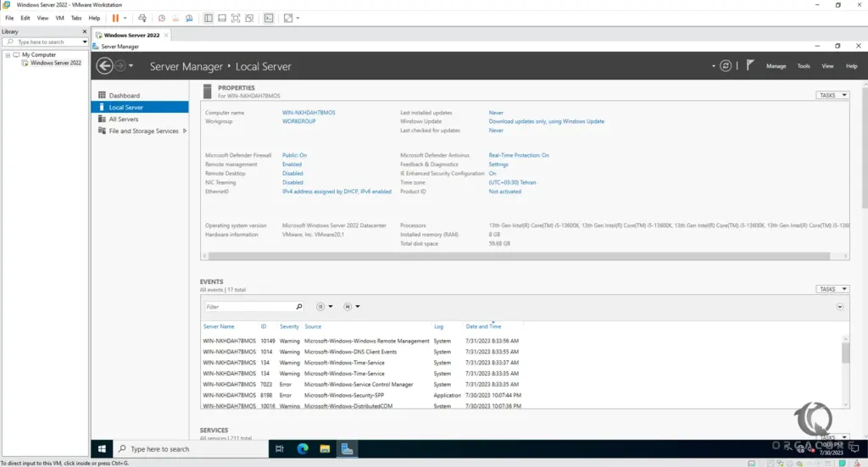Click the Events filter search magnifier
The width and height of the screenshot is (868, 467).
(299, 307)
